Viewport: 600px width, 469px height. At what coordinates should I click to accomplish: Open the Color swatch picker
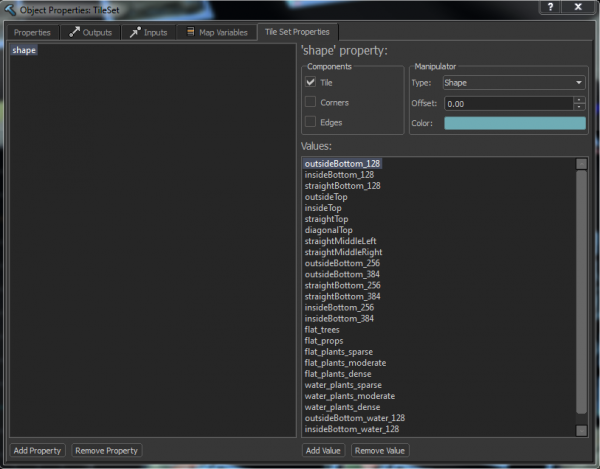click(515, 123)
